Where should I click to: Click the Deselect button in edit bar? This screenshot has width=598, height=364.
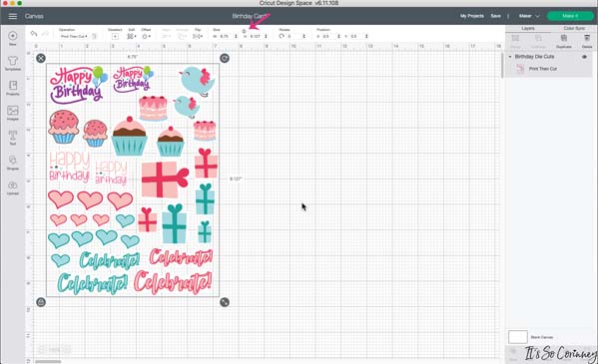click(x=115, y=36)
